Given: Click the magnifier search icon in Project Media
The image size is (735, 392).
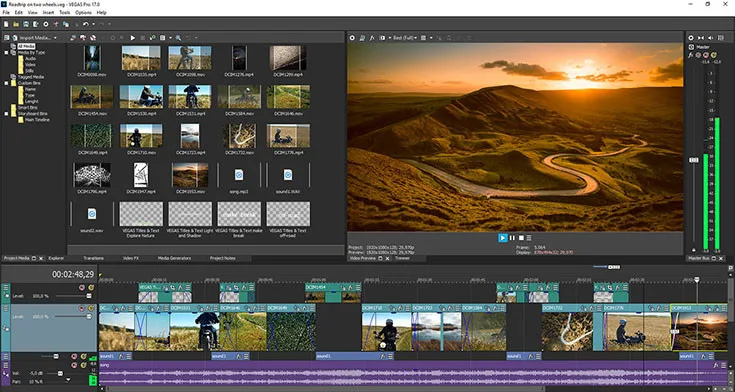Looking at the screenshot, I should coord(178,38).
